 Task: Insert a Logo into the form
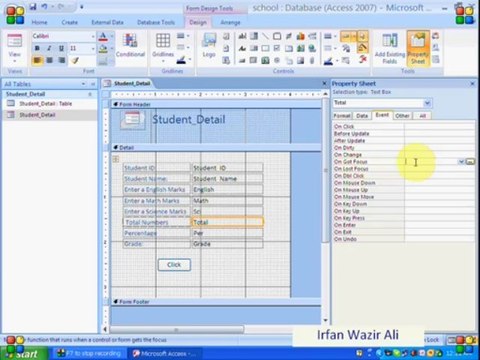tap(209, 45)
